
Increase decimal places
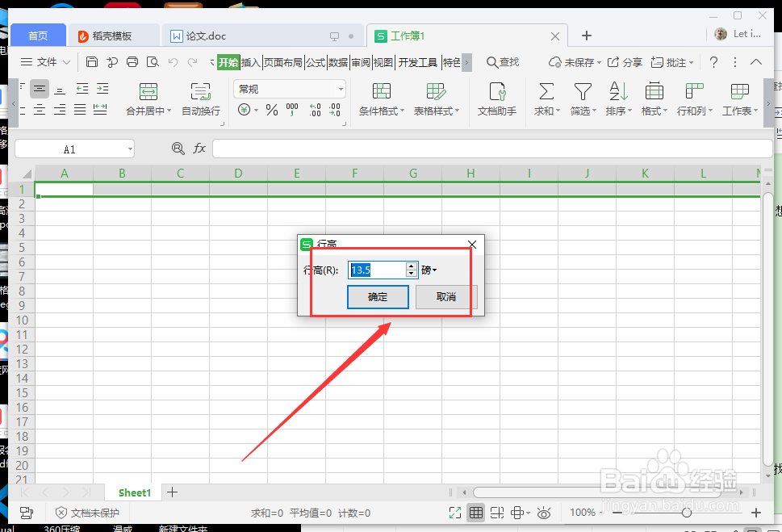(x=315, y=110)
